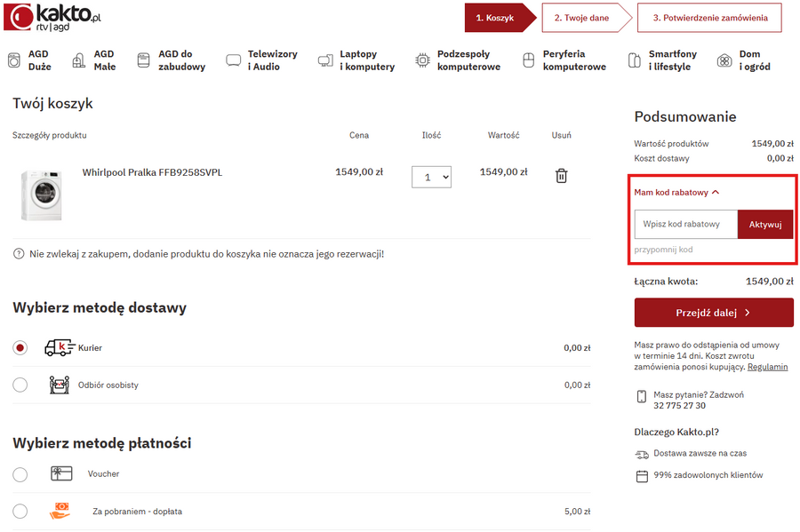800x532 pixels.
Task: Click the Telewizory i Audio category icon
Action: (x=234, y=60)
